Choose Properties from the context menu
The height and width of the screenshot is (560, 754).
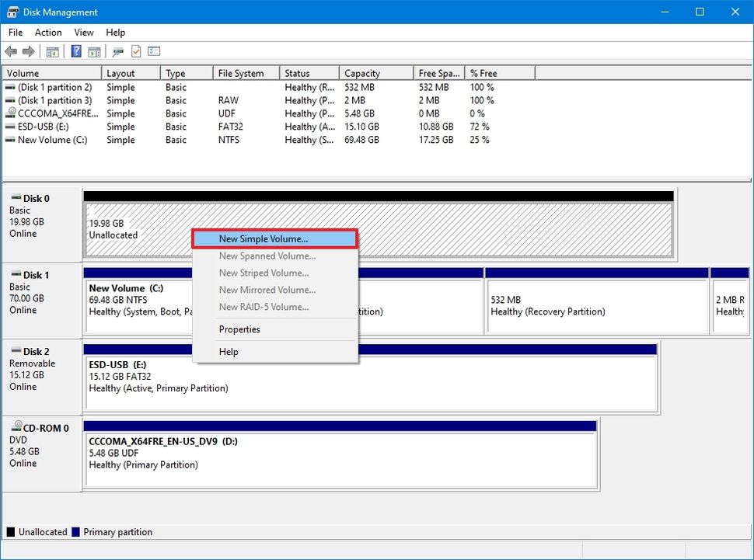pos(239,329)
